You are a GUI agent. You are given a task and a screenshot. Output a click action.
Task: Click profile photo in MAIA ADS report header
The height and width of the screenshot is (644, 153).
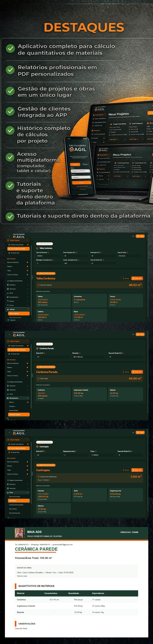click(x=20, y=533)
